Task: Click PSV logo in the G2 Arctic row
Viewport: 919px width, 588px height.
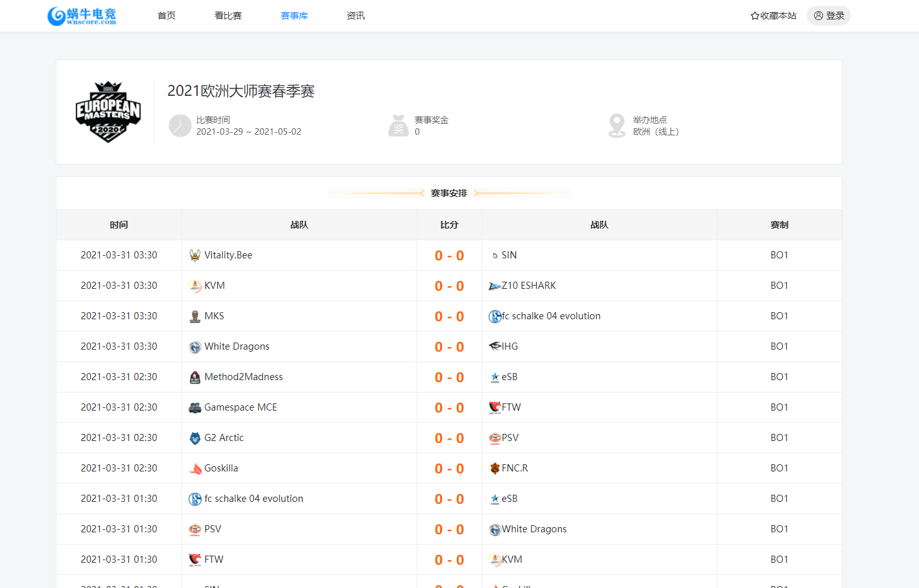Action: tap(495, 438)
